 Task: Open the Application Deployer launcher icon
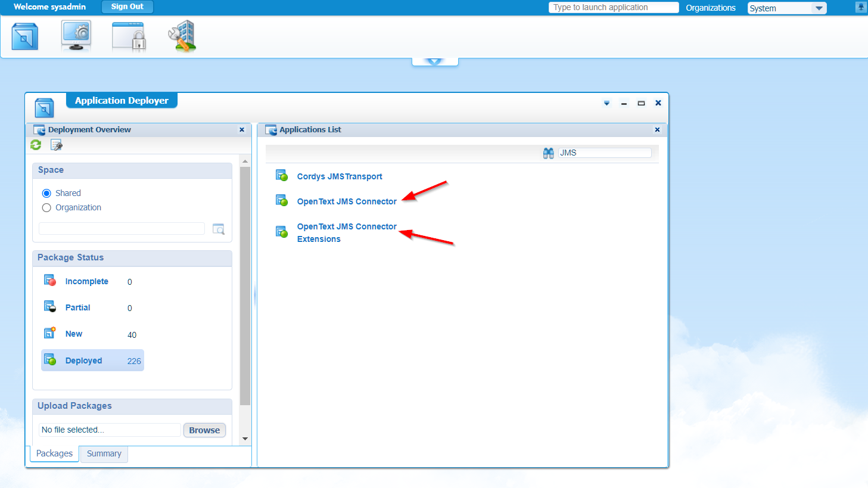click(25, 36)
